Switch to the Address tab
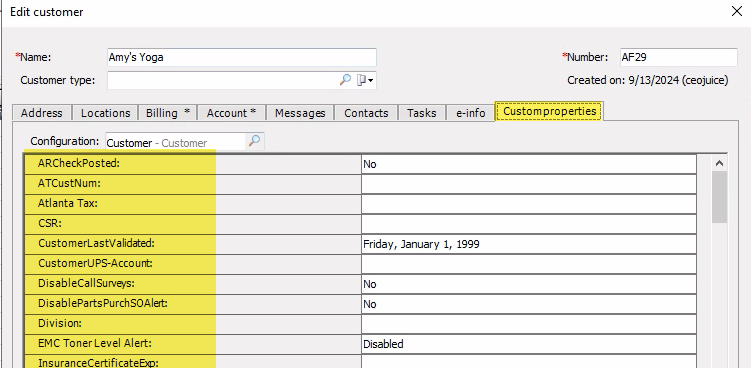Viewport: 751px width, 368px height. click(x=42, y=113)
